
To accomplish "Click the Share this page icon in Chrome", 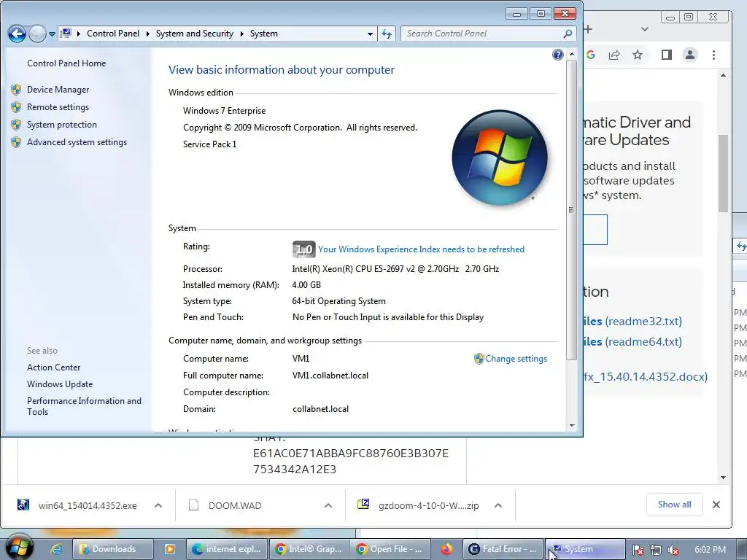I will pyautogui.click(x=614, y=55).
